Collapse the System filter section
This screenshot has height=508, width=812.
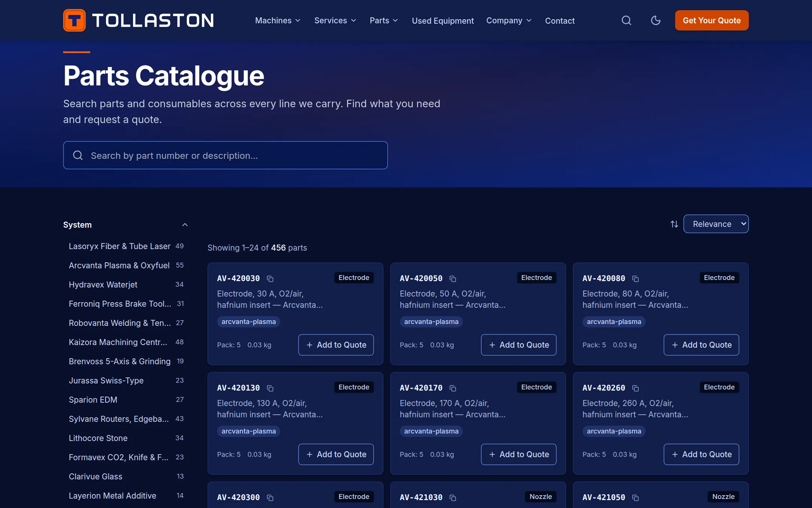126,225
